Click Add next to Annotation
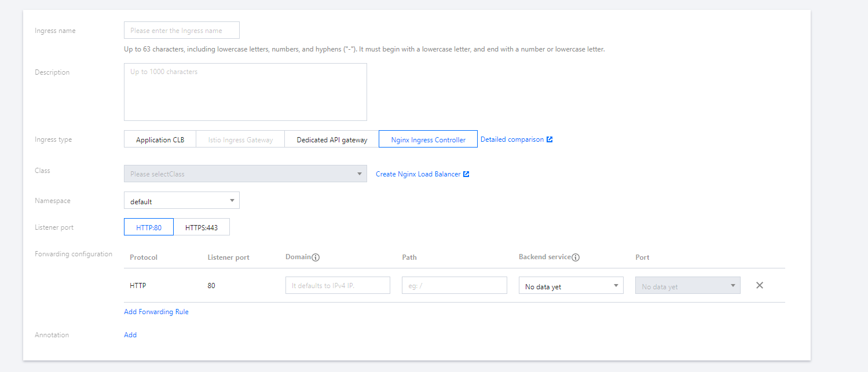Screen dimensions: 868x372 point(130,335)
